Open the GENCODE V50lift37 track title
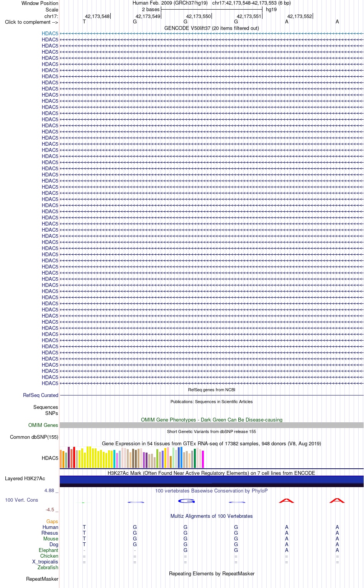The width and height of the screenshot is (364, 588). (x=212, y=28)
